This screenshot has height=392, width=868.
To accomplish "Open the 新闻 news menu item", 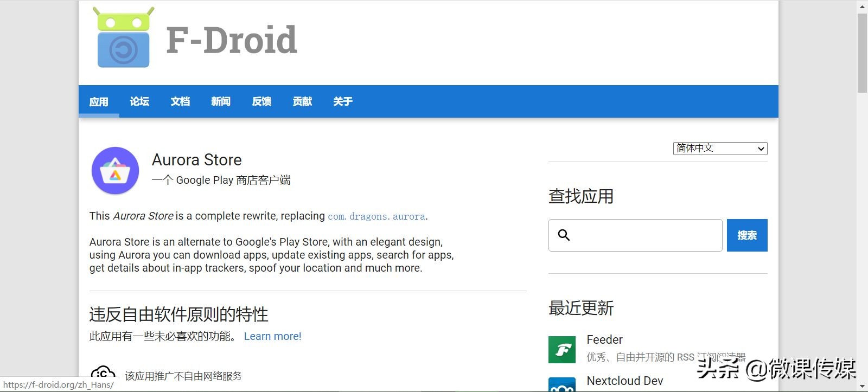I will (x=221, y=101).
